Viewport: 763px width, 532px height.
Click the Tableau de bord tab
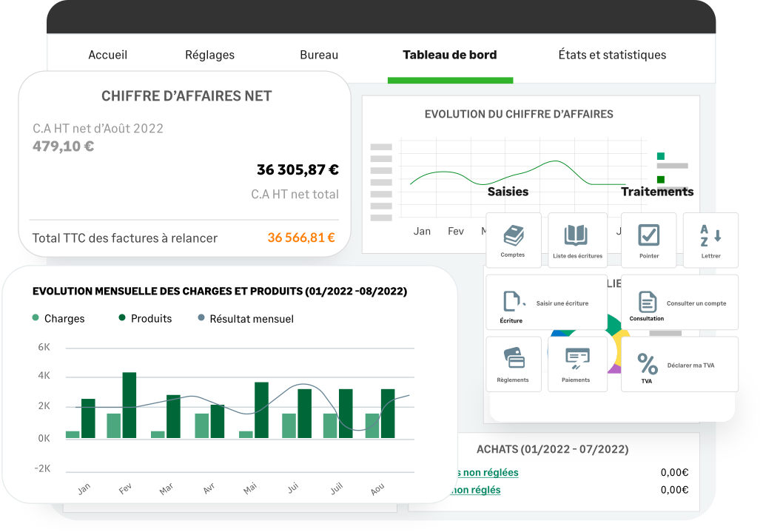click(449, 55)
